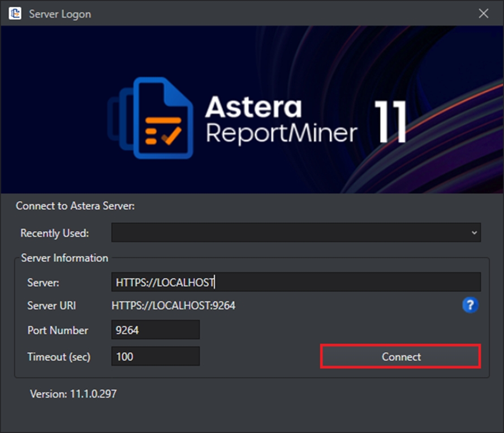Screen dimensions: 504x433
Task: Click the Version 11.1.0.297 text
Action: coord(74,394)
